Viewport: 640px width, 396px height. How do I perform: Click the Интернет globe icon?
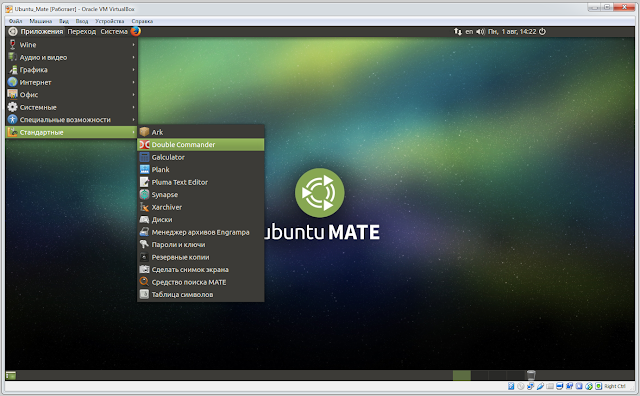point(13,82)
